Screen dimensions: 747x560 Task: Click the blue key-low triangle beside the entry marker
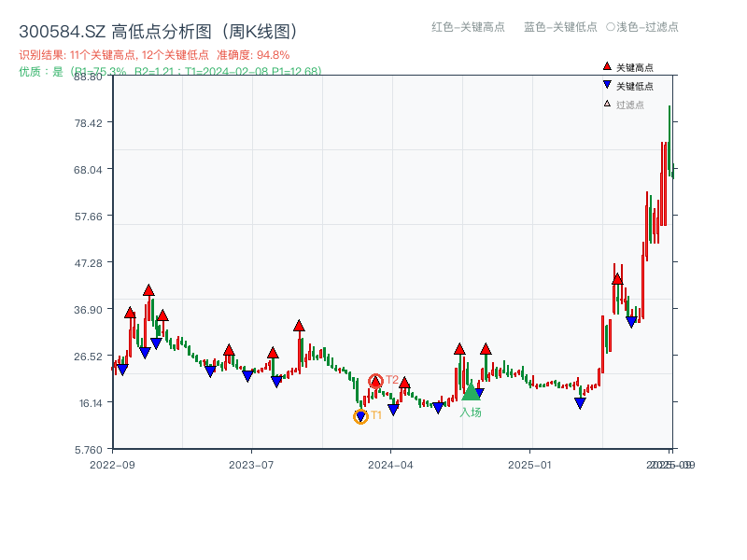pos(479,393)
